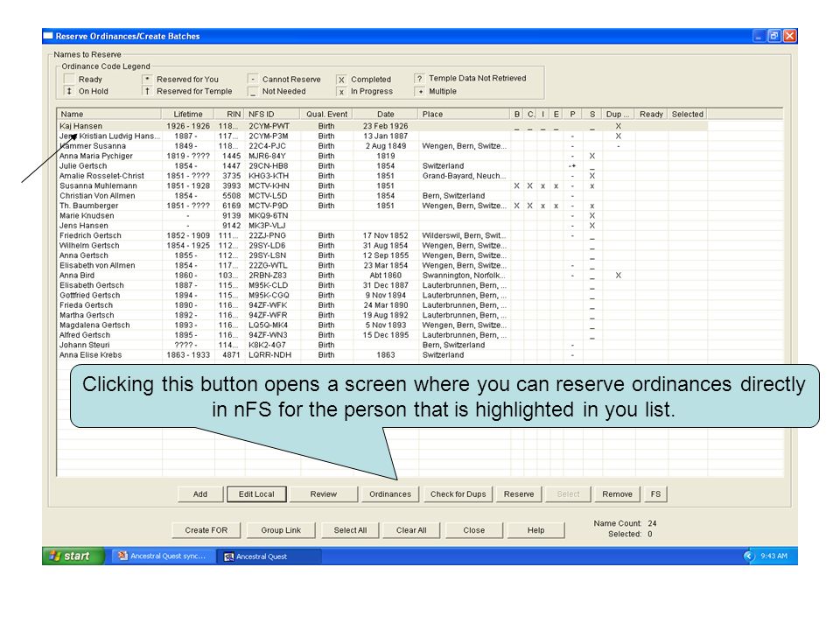Remove the highlighted name with Remove
This screenshot has height=630, width=840.
[617, 493]
